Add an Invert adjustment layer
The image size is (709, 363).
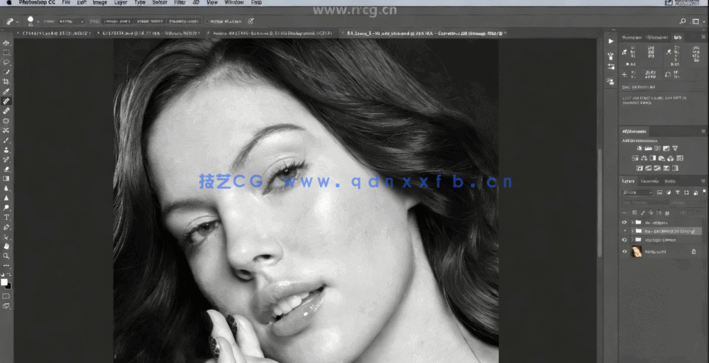[x=639, y=168]
